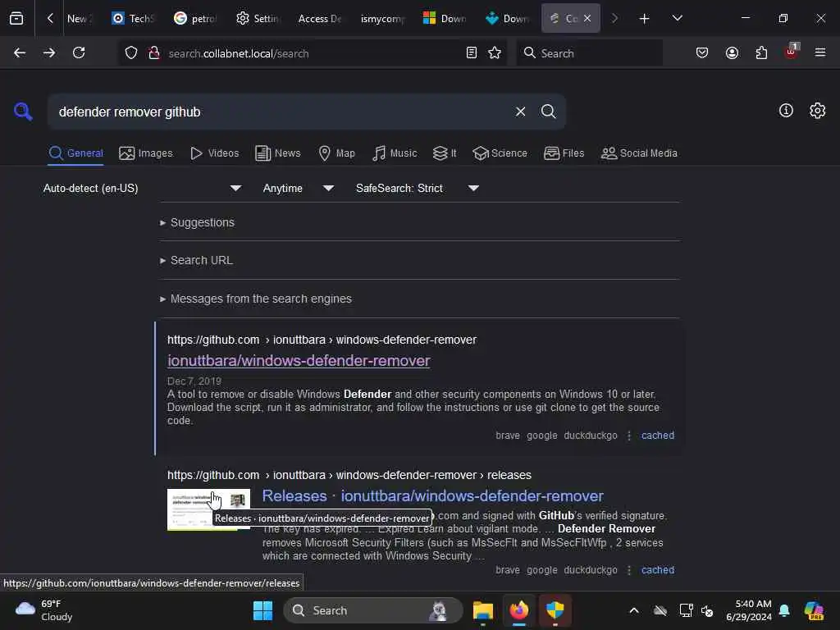Viewport: 840px width, 630px height.
Task: Reload the current page
Action: [79, 53]
